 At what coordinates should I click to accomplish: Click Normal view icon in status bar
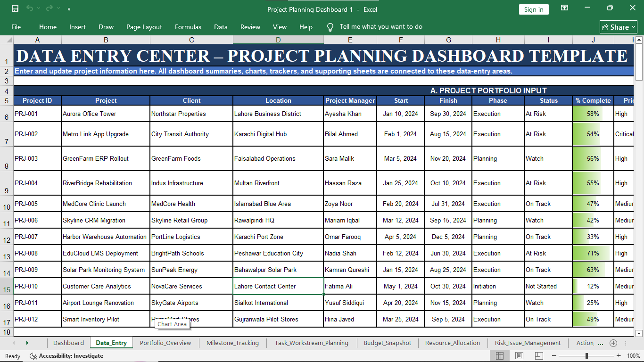500,356
